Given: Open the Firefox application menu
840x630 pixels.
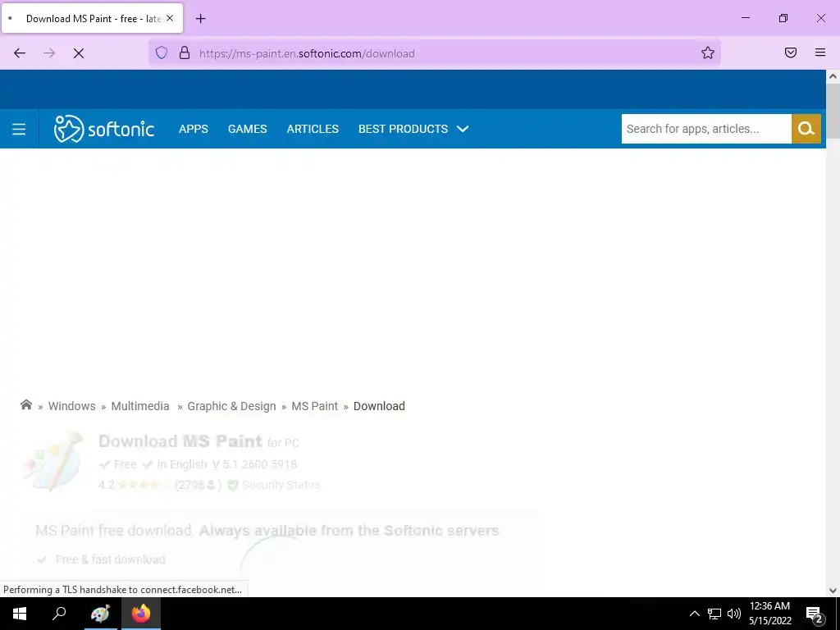Looking at the screenshot, I should pyautogui.click(x=820, y=52).
